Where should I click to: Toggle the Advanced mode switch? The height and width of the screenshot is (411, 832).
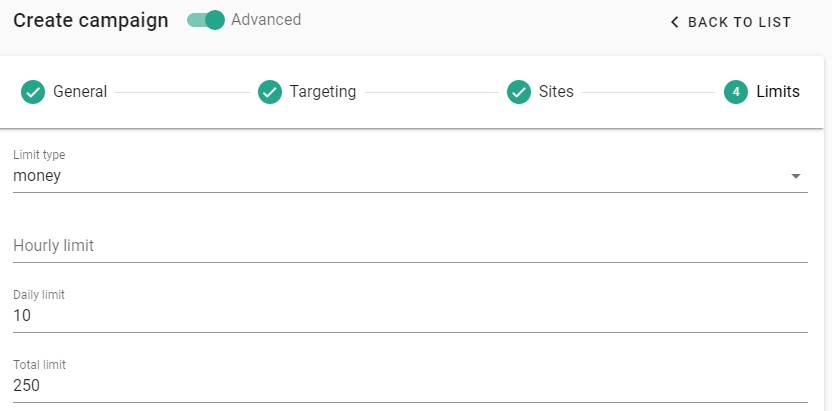pyautogui.click(x=205, y=20)
